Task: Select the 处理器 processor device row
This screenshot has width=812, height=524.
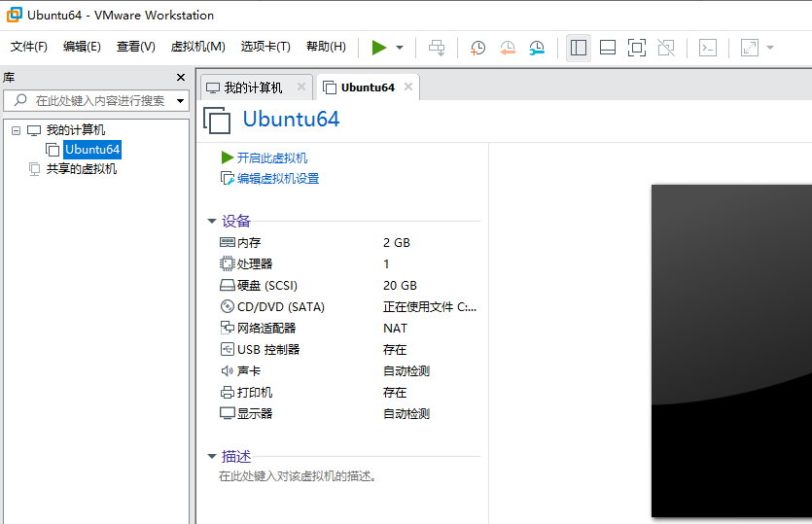Action: tap(349, 264)
